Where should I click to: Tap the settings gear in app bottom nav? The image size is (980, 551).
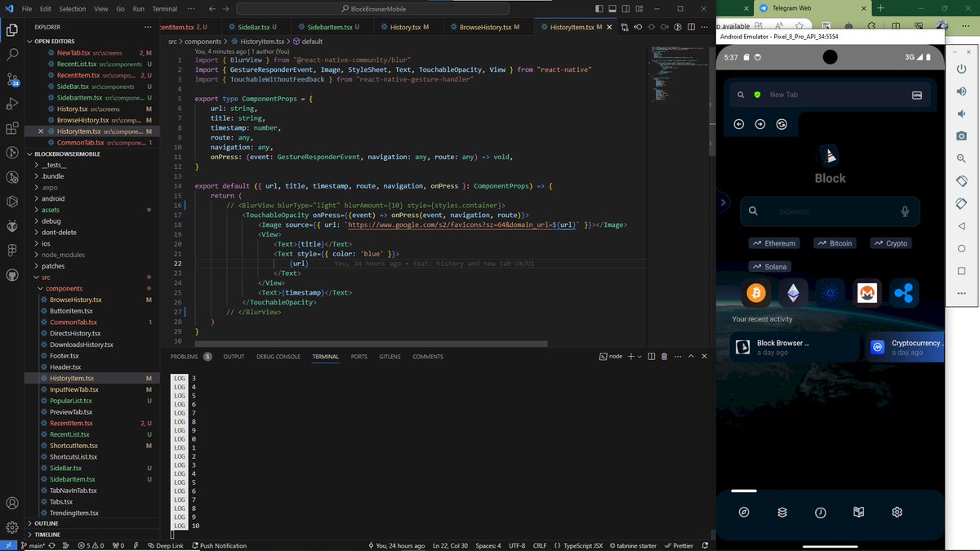click(897, 513)
